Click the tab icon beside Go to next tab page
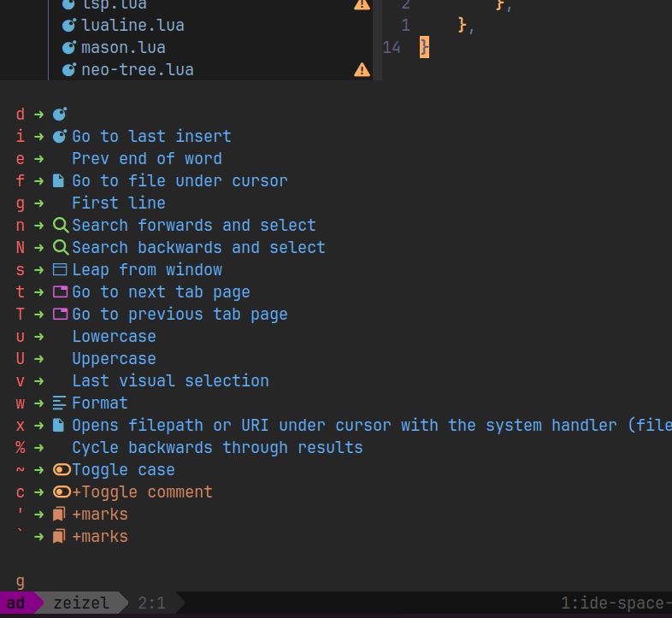The width and height of the screenshot is (672, 618). coord(60,291)
